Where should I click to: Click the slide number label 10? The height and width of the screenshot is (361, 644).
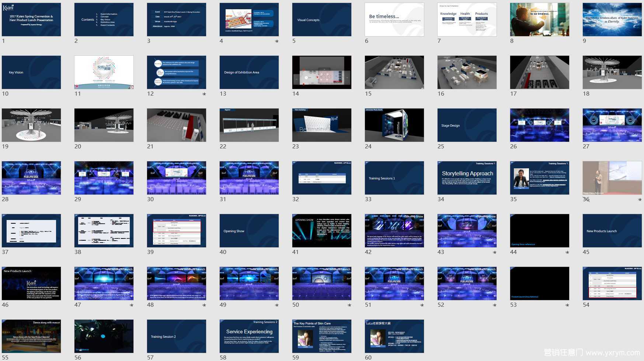click(5, 94)
